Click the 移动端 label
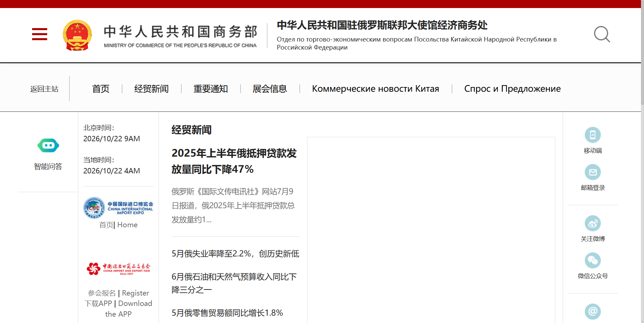This screenshot has height=323, width=644. click(x=592, y=151)
